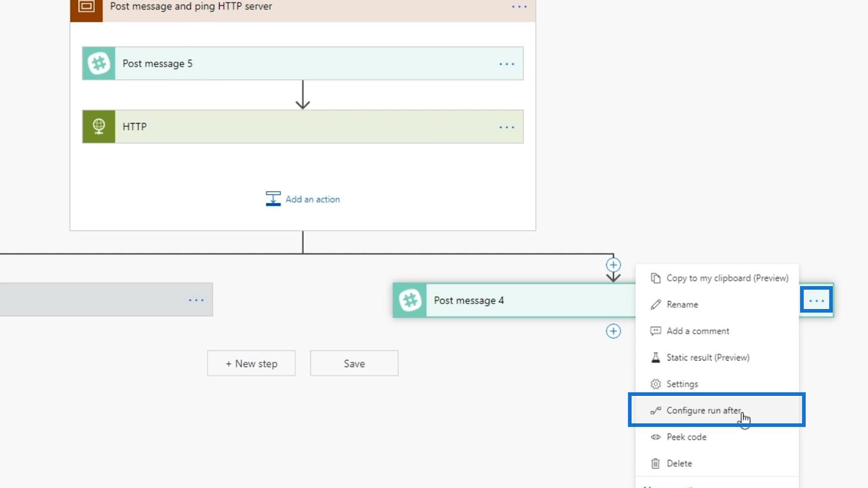Viewport: 868px width, 488px height.
Task: Choose Add a comment
Action: tap(717, 331)
